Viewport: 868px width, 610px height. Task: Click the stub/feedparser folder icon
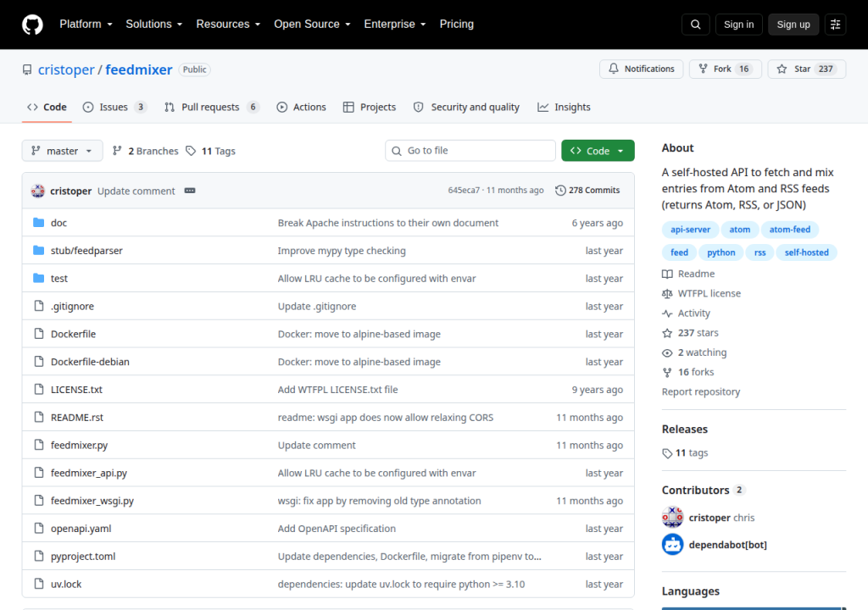point(39,250)
